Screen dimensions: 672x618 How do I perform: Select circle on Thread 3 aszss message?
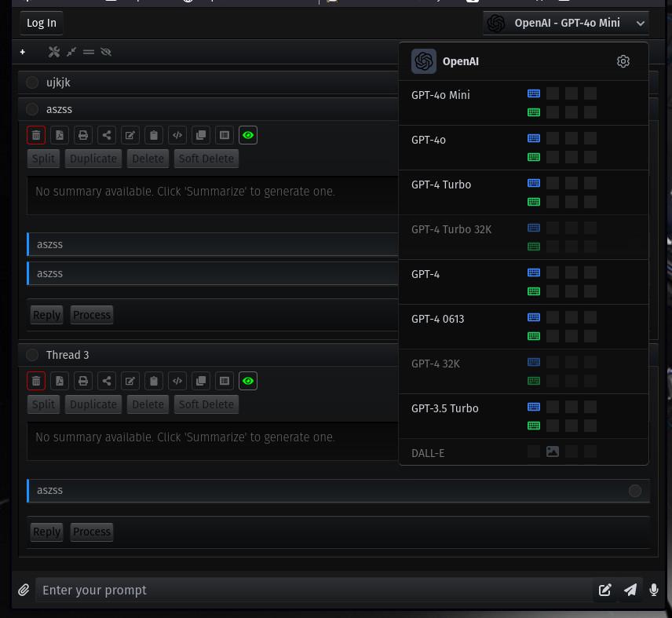635,490
